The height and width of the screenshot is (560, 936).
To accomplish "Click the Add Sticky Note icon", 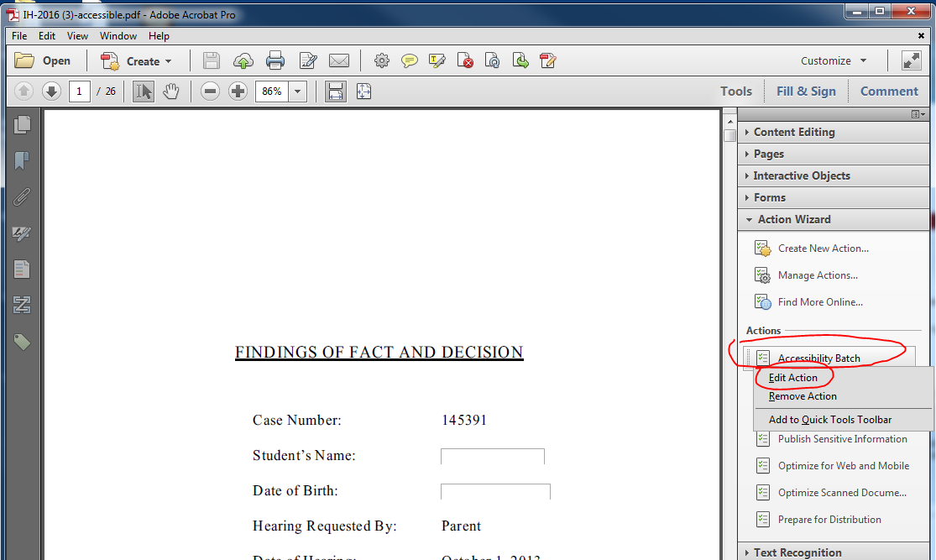I will pos(410,60).
